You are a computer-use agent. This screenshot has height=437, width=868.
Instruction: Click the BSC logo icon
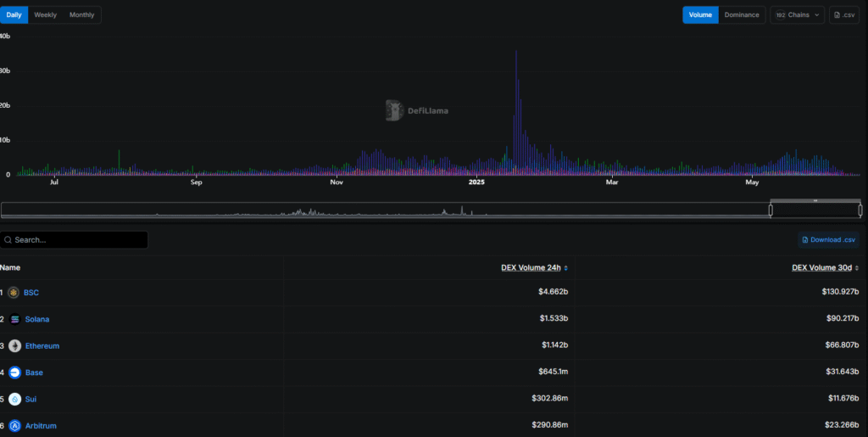[x=14, y=293]
